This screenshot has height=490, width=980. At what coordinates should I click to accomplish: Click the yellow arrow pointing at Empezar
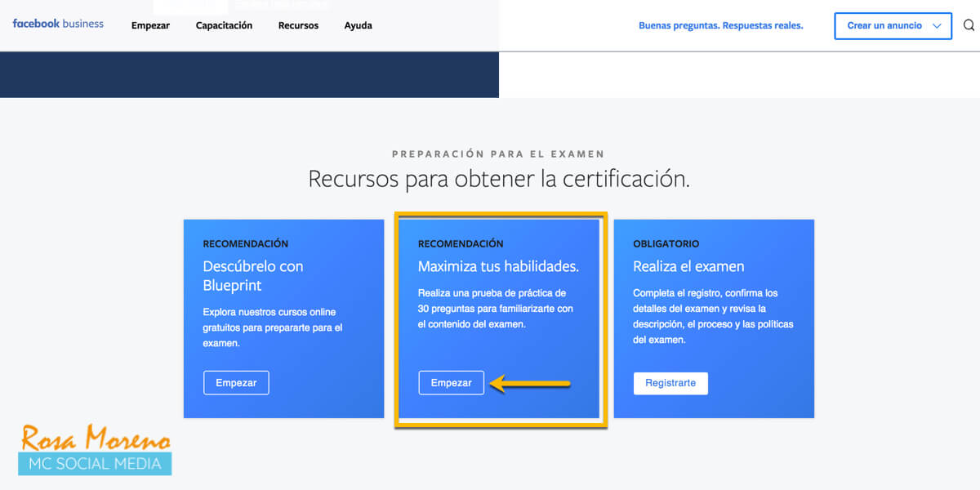pos(531,382)
